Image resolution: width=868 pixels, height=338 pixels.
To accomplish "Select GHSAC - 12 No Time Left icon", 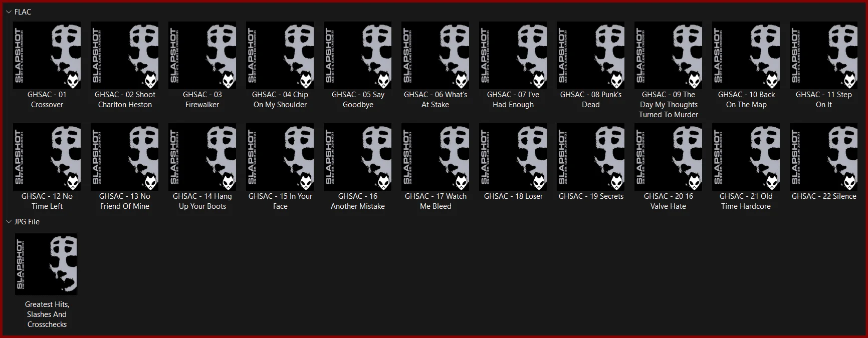I will pyautogui.click(x=47, y=157).
